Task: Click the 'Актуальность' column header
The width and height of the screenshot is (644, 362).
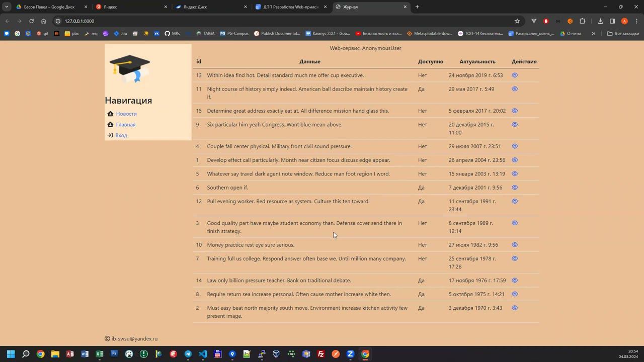Action: point(477,62)
